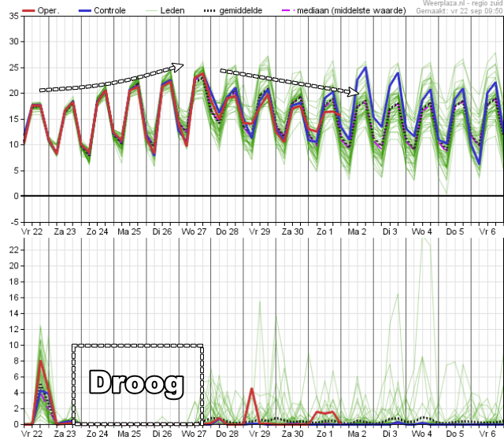Image resolution: width=504 pixels, height=440 pixels.
Task: Click the 35 label on the temperature y-axis
Action: [x=14, y=17]
